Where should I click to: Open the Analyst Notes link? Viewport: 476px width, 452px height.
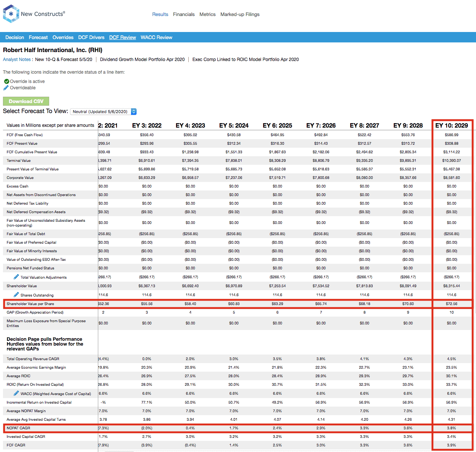[x=17, y=60]
